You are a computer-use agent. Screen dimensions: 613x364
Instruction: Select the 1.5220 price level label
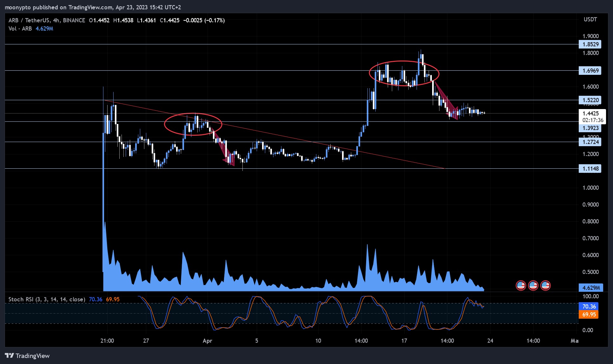tap(590, 100)
